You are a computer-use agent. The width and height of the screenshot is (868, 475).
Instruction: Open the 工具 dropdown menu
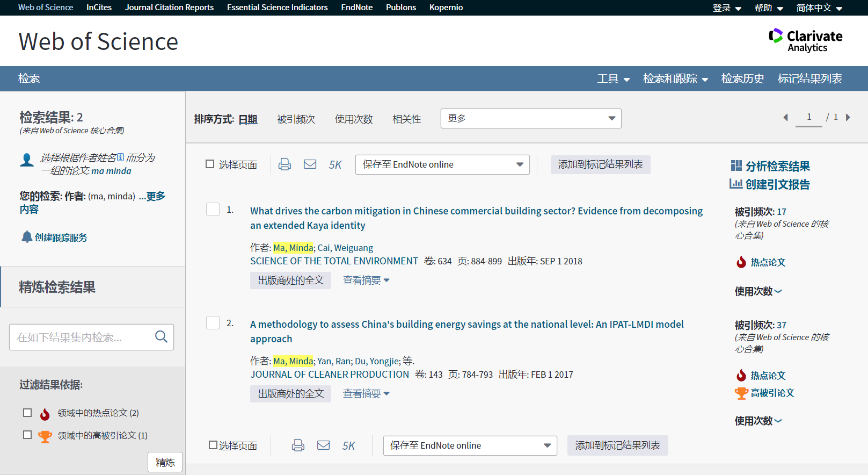[614, 78]
